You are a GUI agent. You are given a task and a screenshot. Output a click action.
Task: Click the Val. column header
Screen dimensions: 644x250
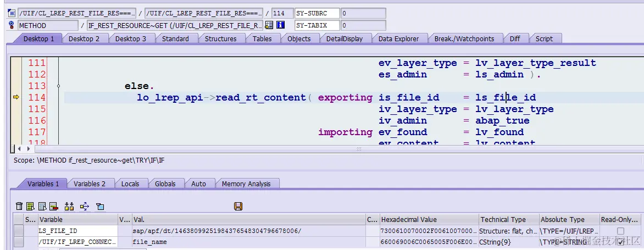(248, 220)
